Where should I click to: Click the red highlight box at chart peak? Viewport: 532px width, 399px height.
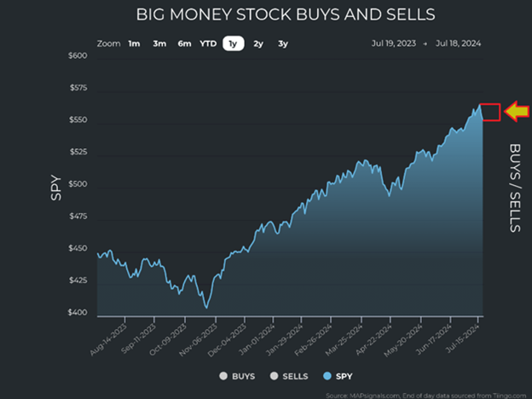tap(490, 112)
